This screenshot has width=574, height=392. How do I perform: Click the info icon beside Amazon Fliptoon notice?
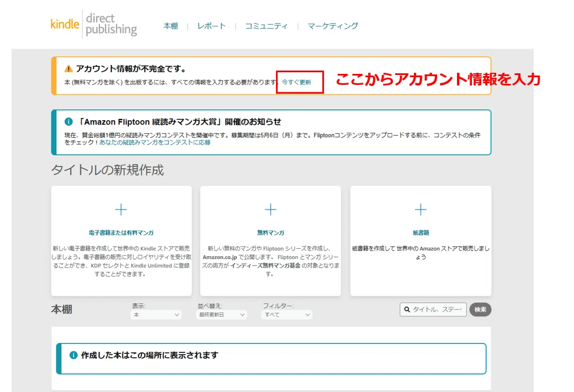point(68,121)
